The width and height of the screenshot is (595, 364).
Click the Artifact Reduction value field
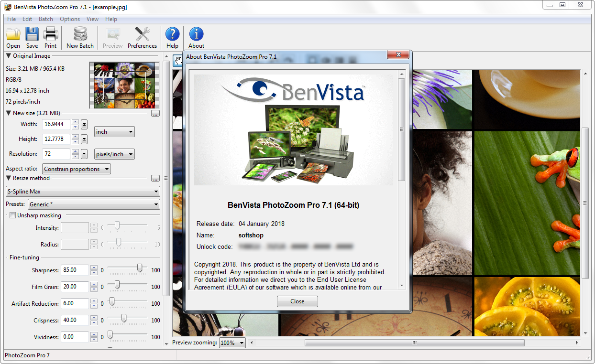pyautogui.click(x=75, y=303)
